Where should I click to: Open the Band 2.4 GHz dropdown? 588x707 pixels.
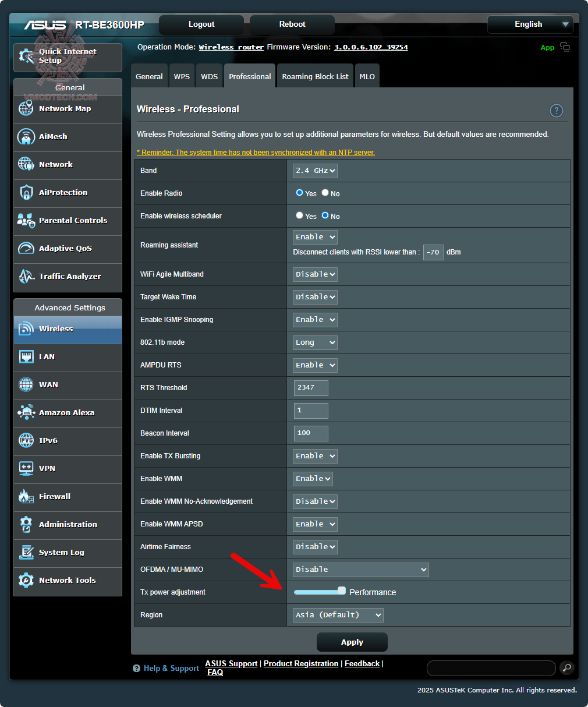click(315, 171)
